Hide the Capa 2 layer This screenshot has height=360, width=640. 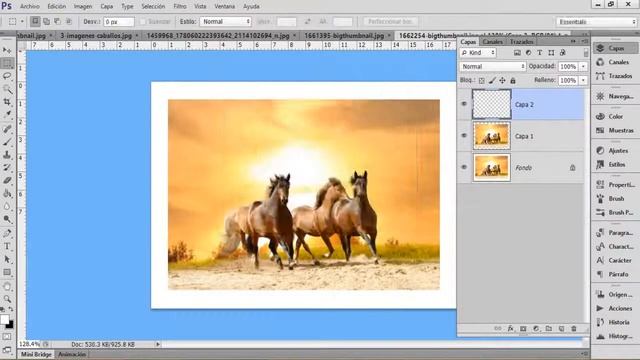pos(464,104)
